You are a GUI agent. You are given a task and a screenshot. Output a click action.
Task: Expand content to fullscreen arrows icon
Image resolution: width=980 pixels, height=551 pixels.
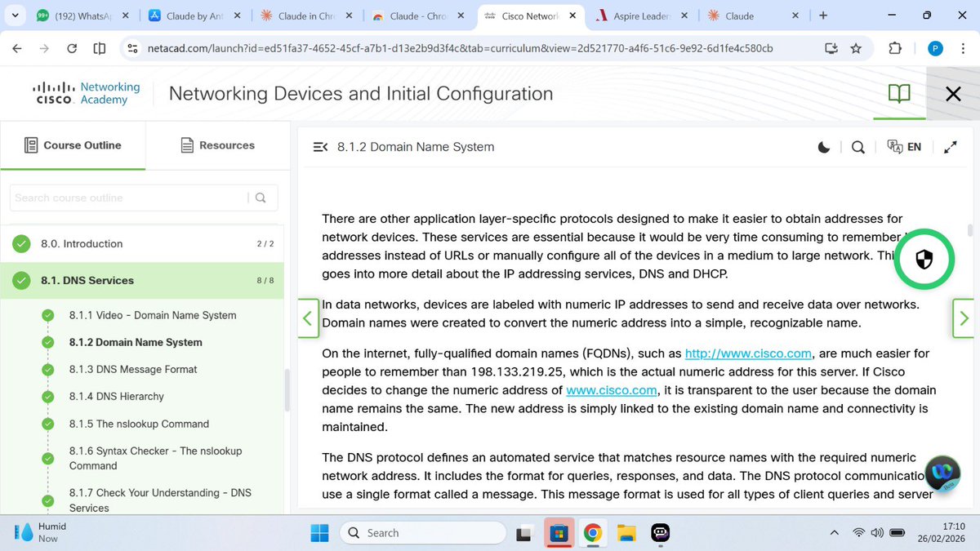click(x=951, y=147)
